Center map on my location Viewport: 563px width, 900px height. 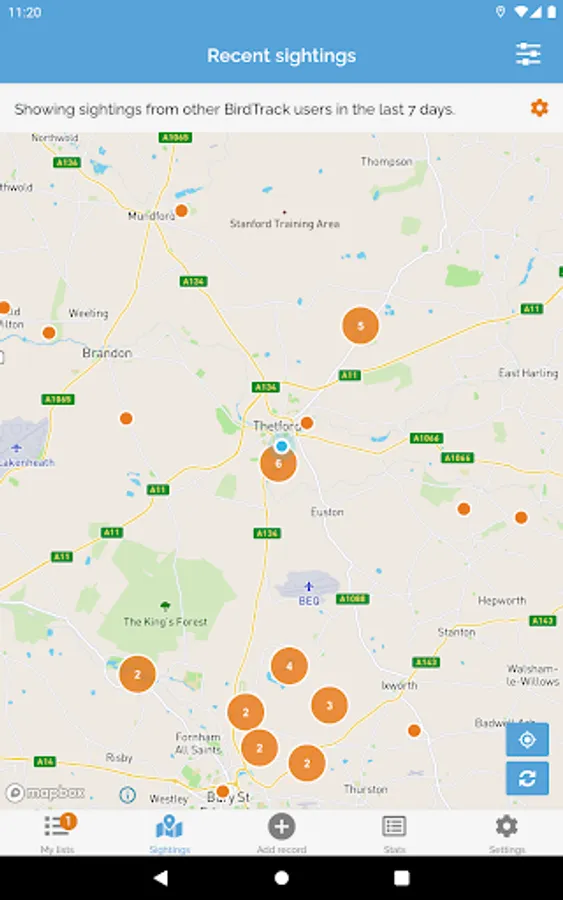(527, 739)
